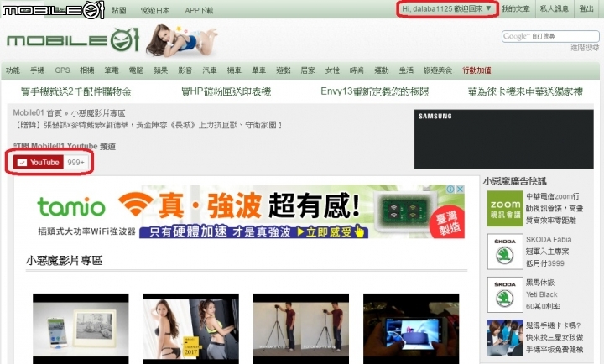
Task: Open 私人訊息 in top bar
Action: point(554,8)
